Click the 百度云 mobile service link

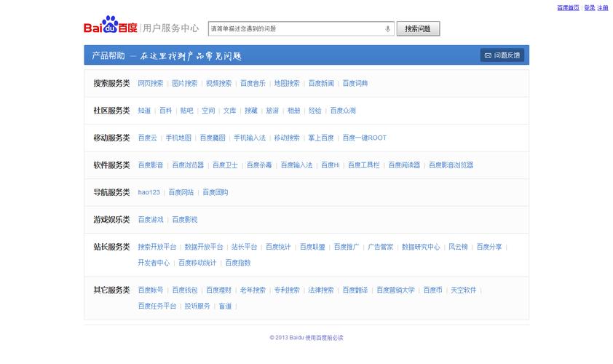click(x=147, y=138)
